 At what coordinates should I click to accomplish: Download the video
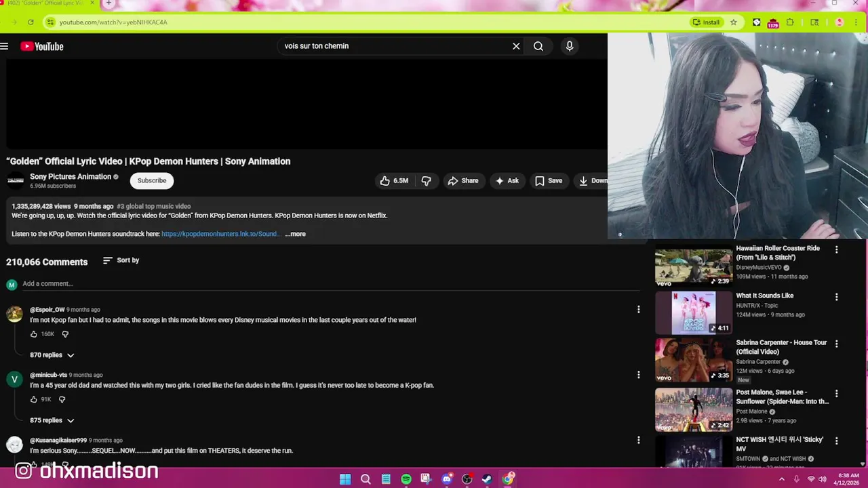[x=591, y=181]
